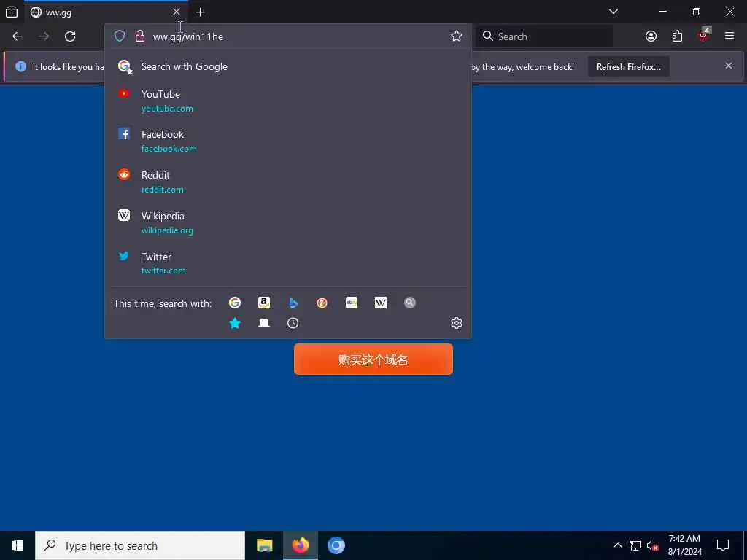Open a new tab with plus button
Viewport: 747px width, 560px height.
[x=200, y=12]
